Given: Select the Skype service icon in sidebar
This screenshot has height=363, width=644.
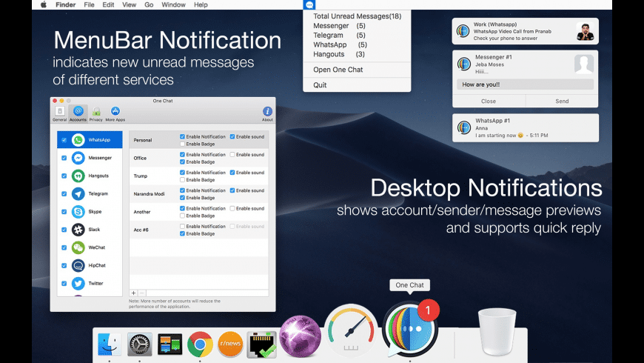Looking at the screenshot, I should pyautogui.click(x=78, y=212).
